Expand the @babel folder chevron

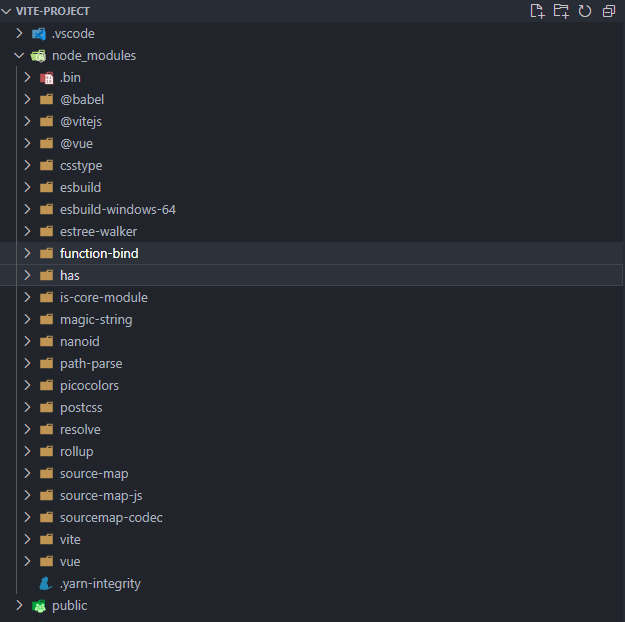coord(27,99)
